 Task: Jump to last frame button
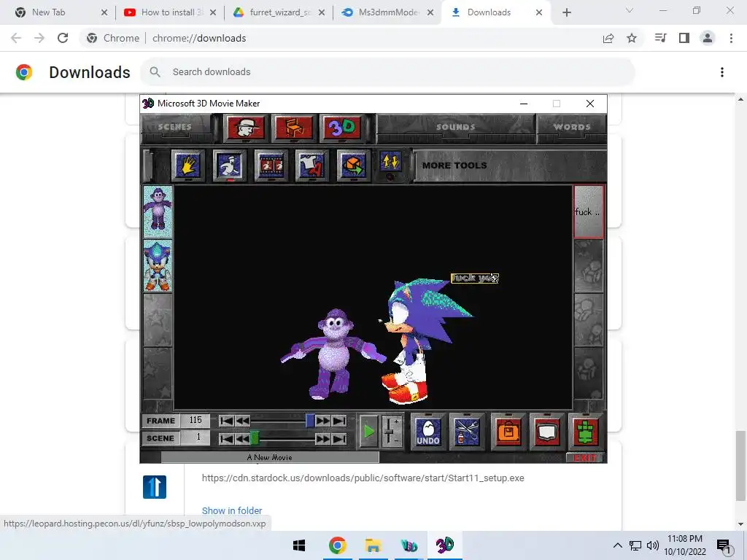tap(339, 421)
